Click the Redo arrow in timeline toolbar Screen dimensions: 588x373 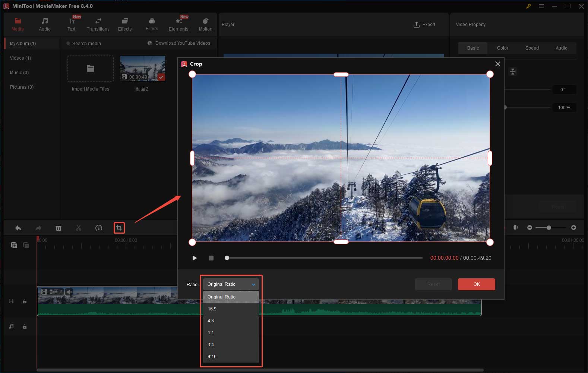38,228
